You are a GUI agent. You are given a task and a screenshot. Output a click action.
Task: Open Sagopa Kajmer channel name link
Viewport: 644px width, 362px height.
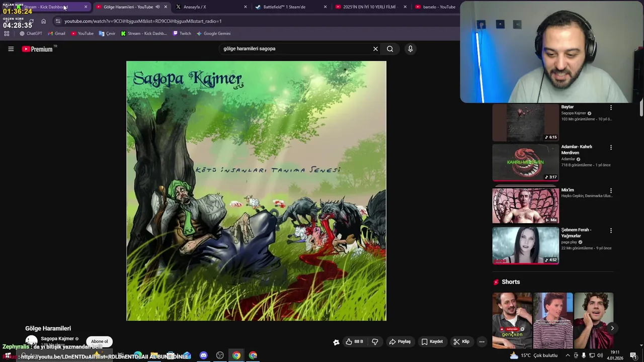pyautogui.click(x=57, y=339)
